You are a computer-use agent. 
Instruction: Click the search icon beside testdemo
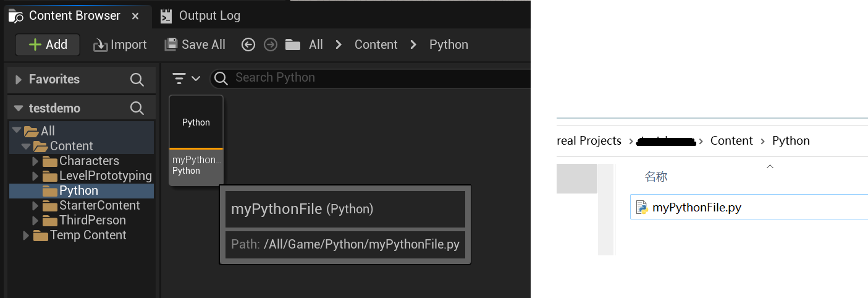137,108
